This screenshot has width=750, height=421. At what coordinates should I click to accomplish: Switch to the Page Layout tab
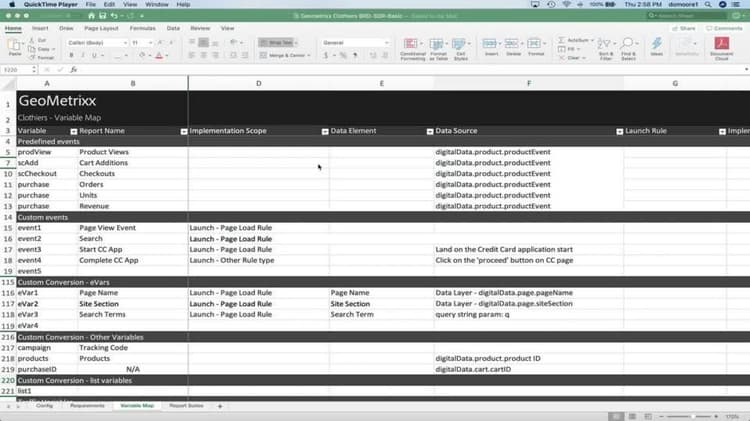tap(101, 28)
